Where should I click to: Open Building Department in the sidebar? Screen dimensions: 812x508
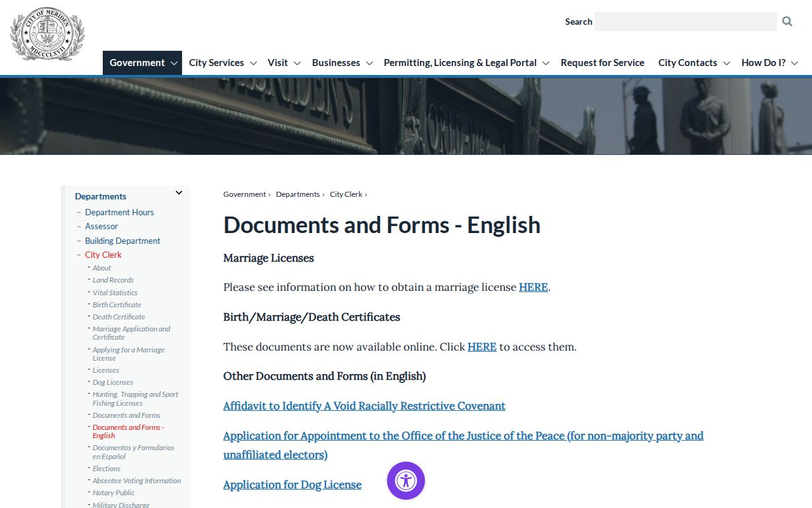122,241
